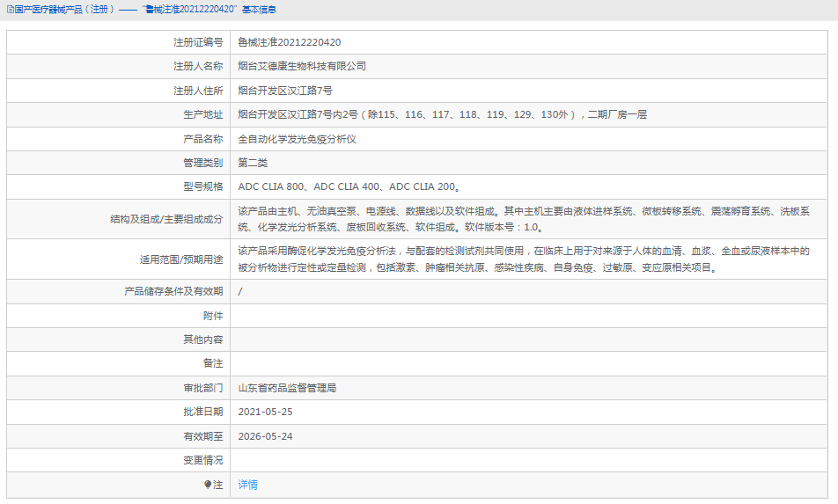This screenshot has width=838, height=504.
Task: Click the 结构及组成/主要组成成分 label
Action: (166, 219)
